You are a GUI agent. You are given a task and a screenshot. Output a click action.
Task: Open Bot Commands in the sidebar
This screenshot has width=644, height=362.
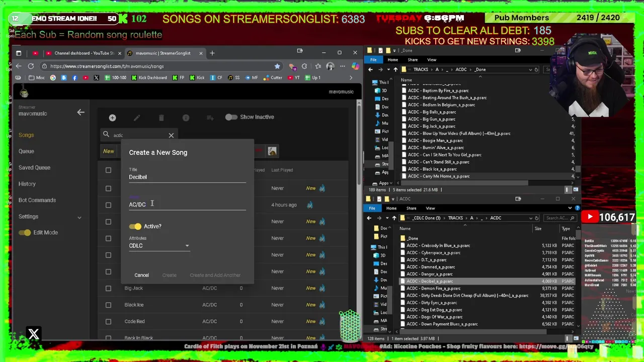[37, 200]
